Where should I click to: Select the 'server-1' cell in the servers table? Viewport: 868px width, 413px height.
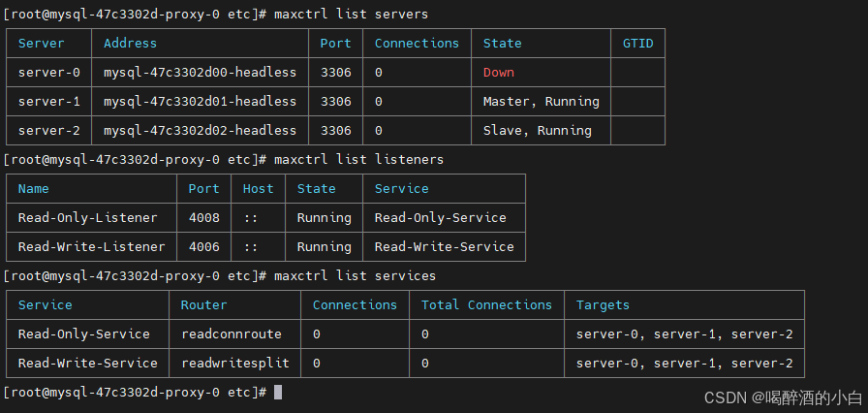pos(48,102)
